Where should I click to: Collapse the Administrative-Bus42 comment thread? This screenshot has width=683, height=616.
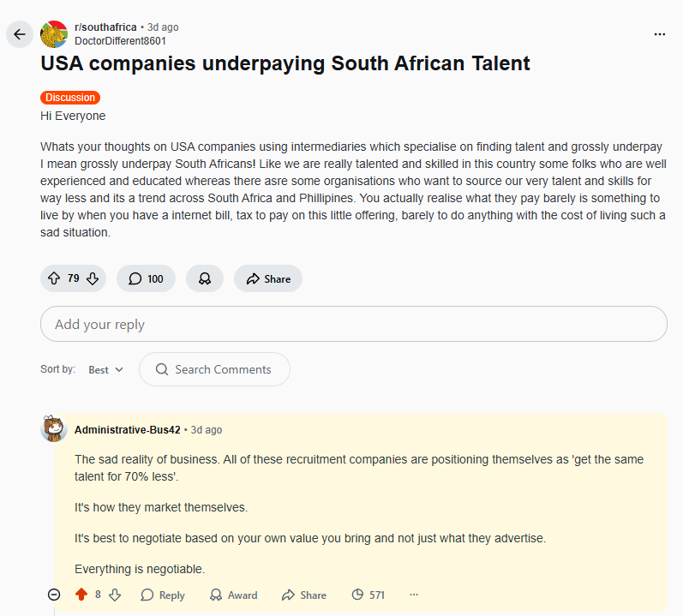click(54, 595)
